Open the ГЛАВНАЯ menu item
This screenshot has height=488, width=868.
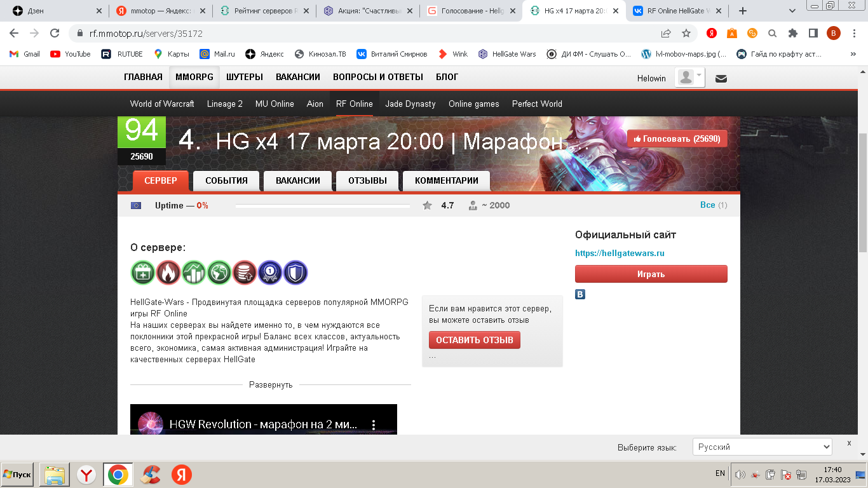(143, 77)
